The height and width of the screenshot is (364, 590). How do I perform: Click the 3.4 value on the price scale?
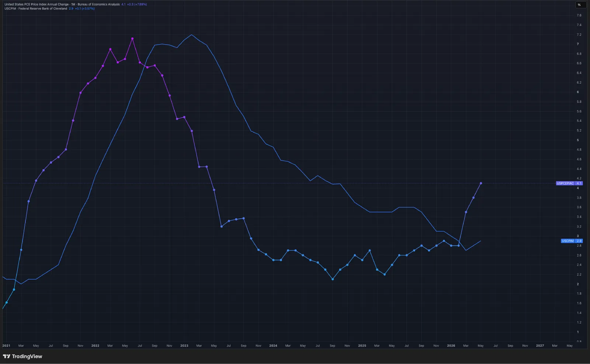(579, 217)
